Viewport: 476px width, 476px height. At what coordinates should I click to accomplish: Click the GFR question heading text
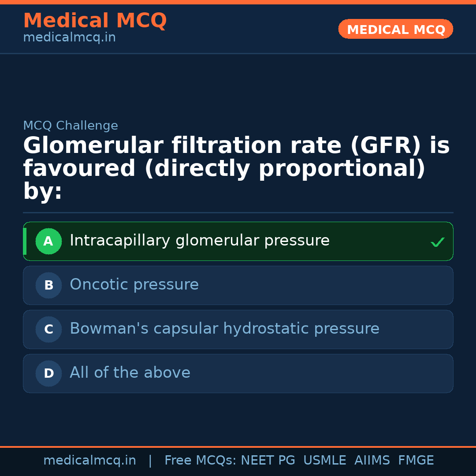[236, 169]
